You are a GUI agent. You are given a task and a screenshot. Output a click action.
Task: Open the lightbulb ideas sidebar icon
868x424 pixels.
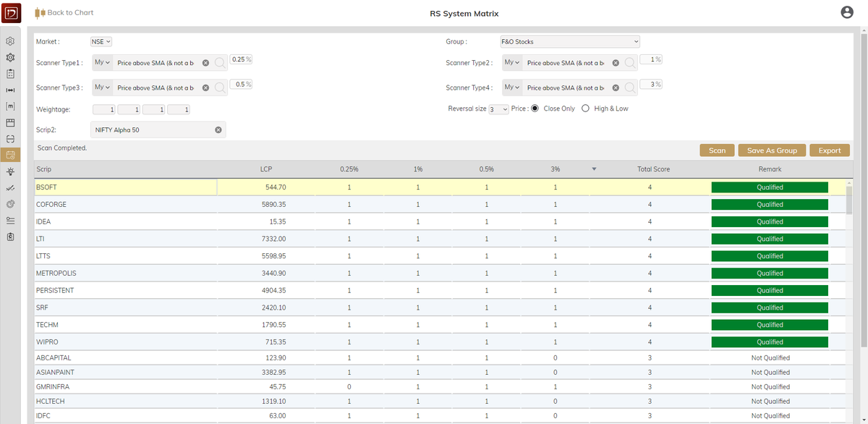click(11, 171)
